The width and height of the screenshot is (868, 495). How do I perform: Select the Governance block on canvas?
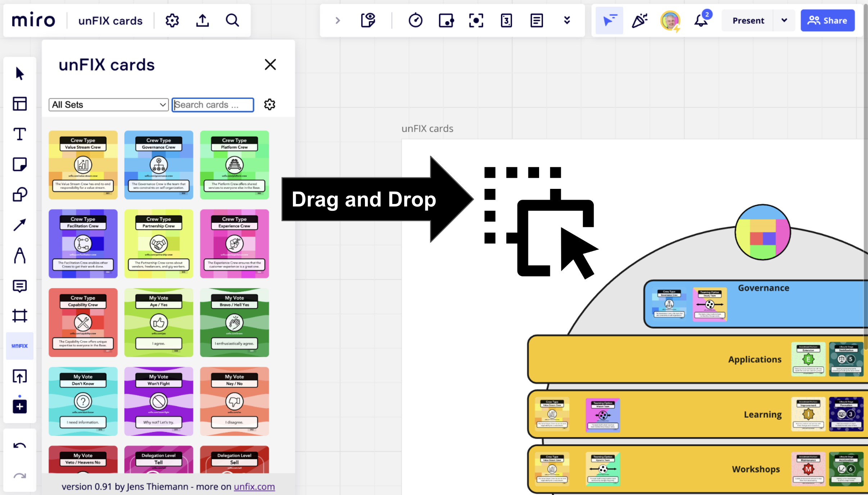pyautogui.click(x=756, y=304)
